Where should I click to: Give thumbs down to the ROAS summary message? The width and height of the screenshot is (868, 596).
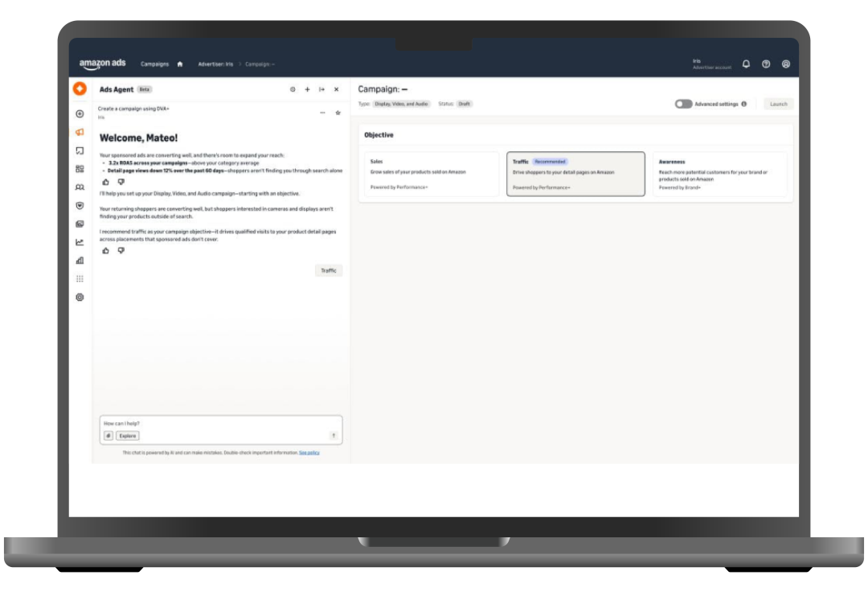[x=121, y=182]
